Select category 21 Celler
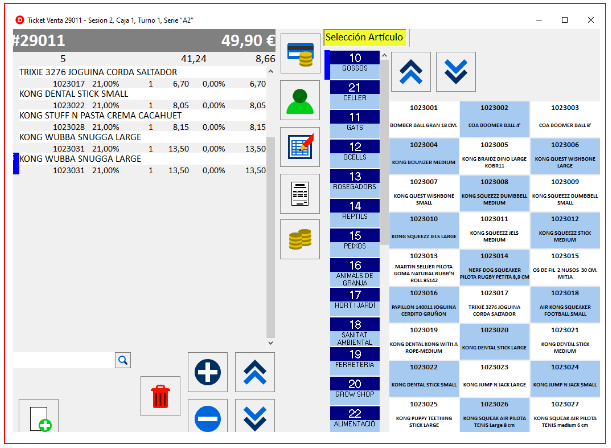 [355, 94]
